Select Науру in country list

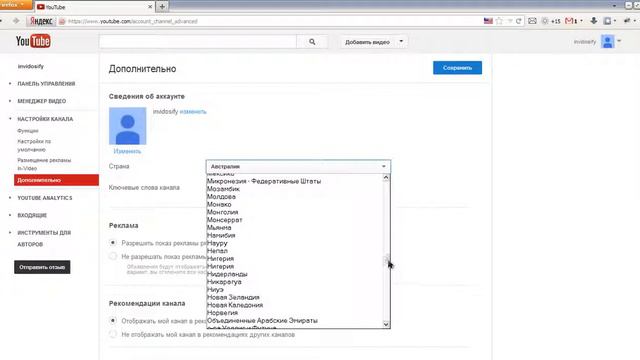[x=296, y=243]
